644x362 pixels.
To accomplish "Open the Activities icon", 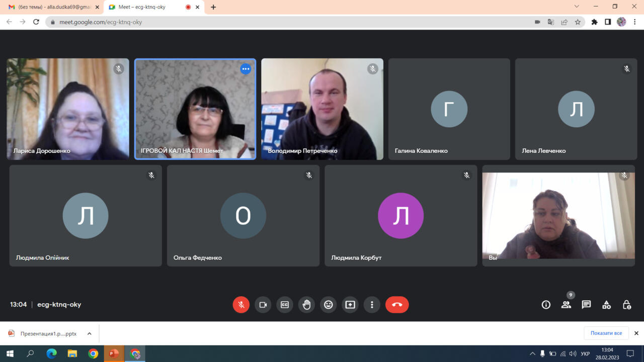I will 606,305.
